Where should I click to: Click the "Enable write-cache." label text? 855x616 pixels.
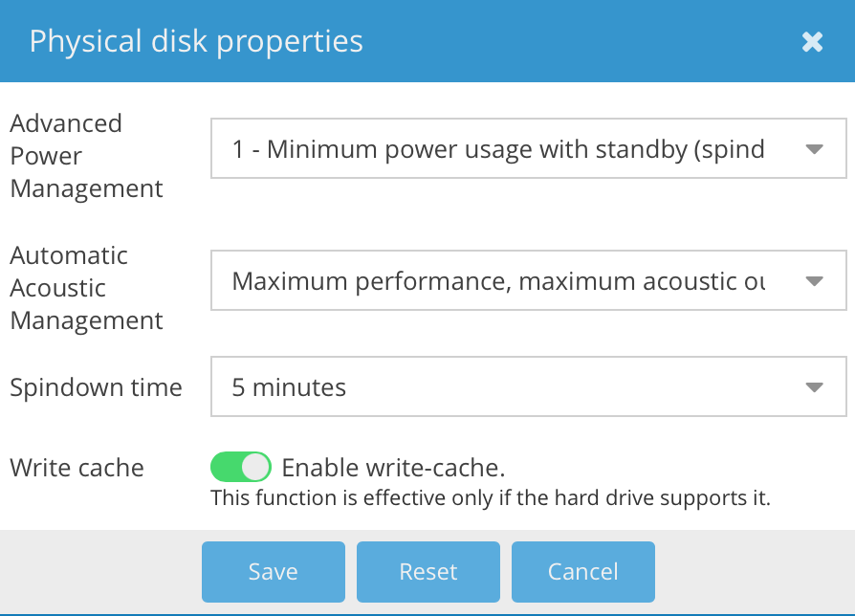click(393, 468)
